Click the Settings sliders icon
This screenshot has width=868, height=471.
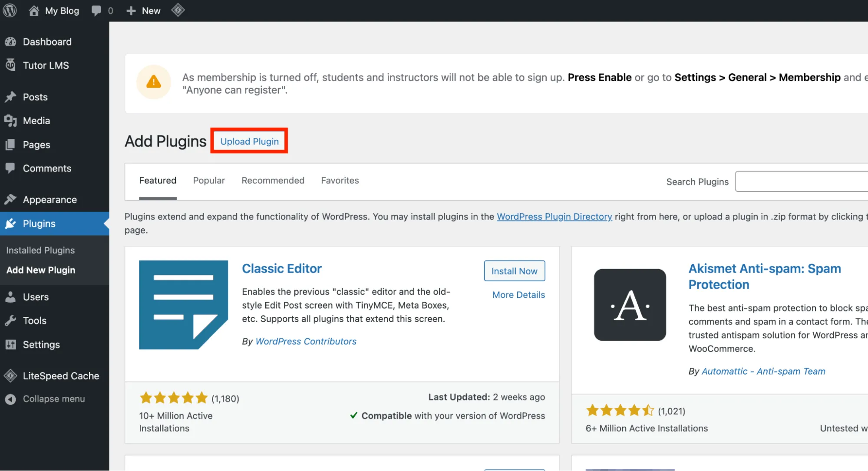(10, 345)
